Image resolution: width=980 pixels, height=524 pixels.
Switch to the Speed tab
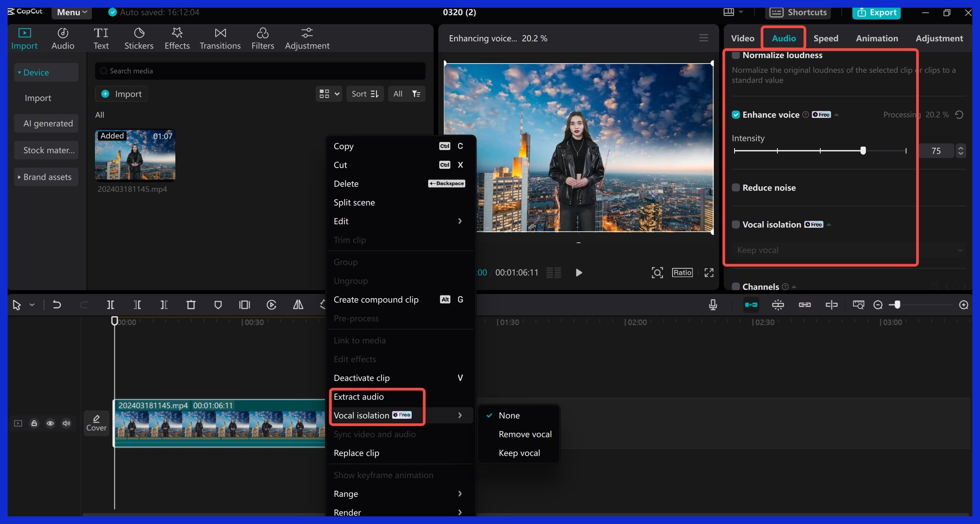pos(826,38)
